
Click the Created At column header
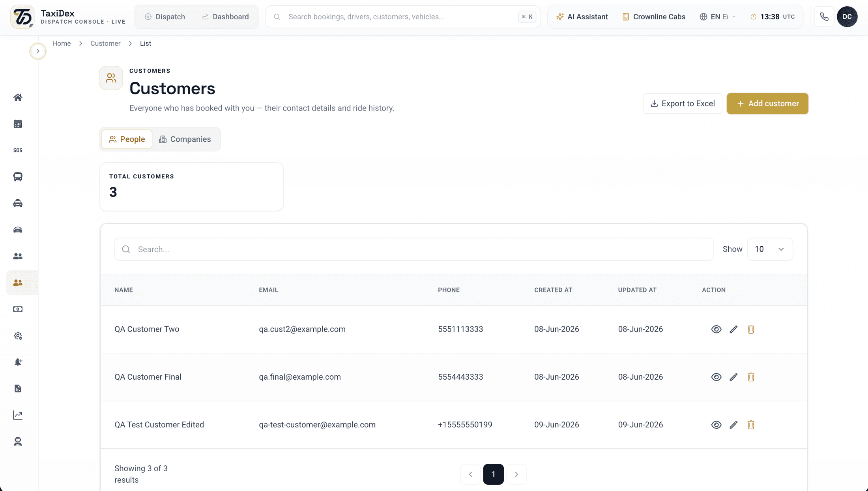tap(553, 290)
